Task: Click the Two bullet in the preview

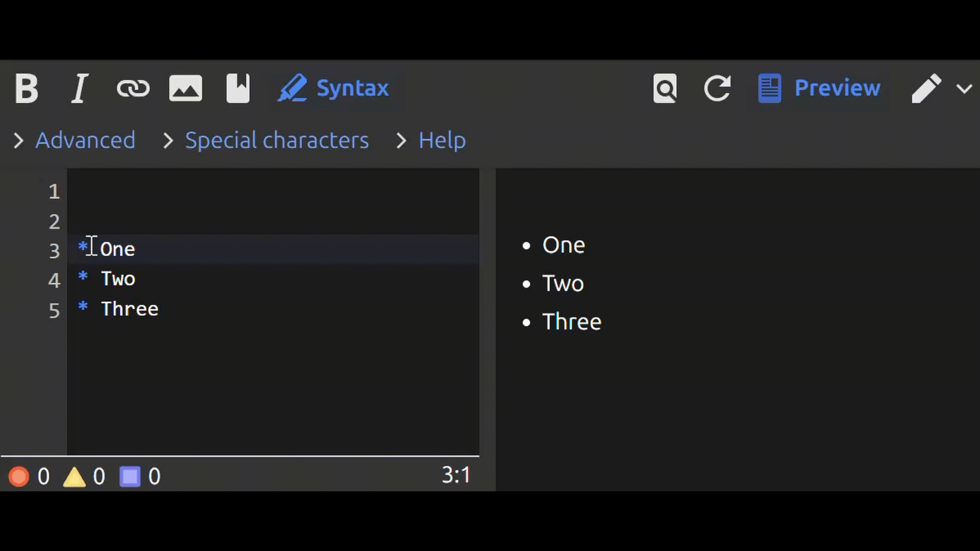Action: pos(563,283)
